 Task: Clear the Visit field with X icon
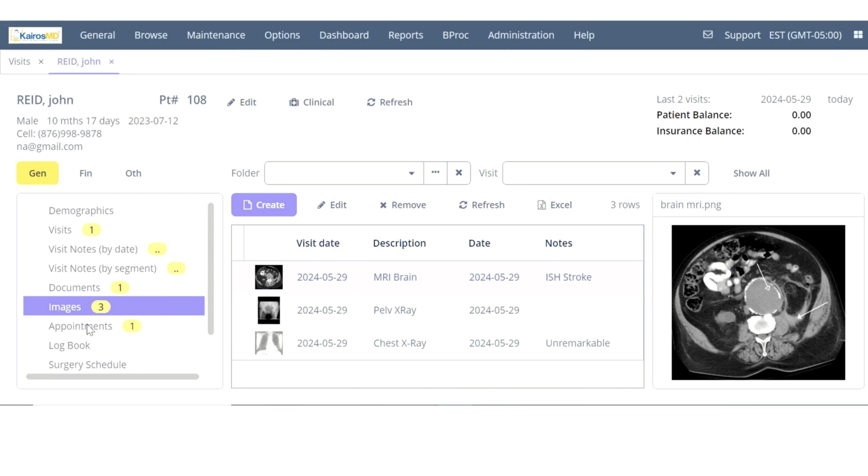(x=697, y=173)
